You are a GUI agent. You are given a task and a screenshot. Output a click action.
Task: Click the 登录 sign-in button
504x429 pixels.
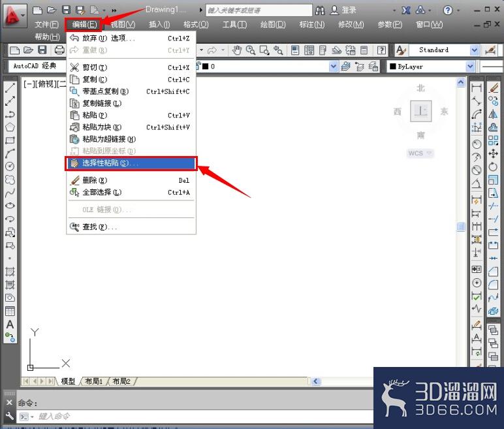[343, 10]
